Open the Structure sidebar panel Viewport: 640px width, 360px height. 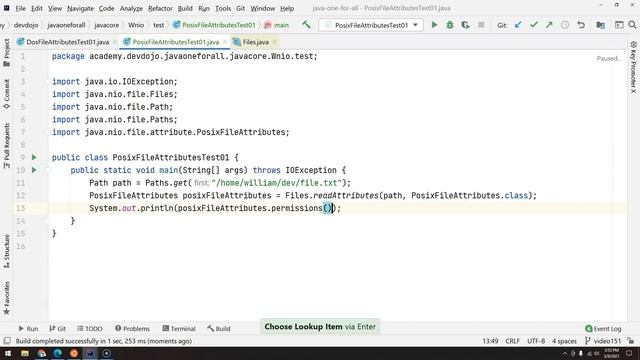tap(7, 251)
